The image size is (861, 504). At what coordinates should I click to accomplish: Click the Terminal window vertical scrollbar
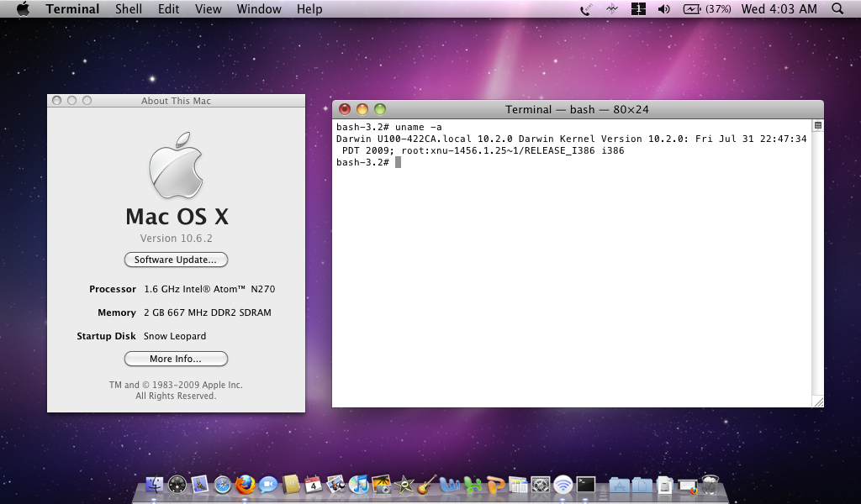coord(817,263)
